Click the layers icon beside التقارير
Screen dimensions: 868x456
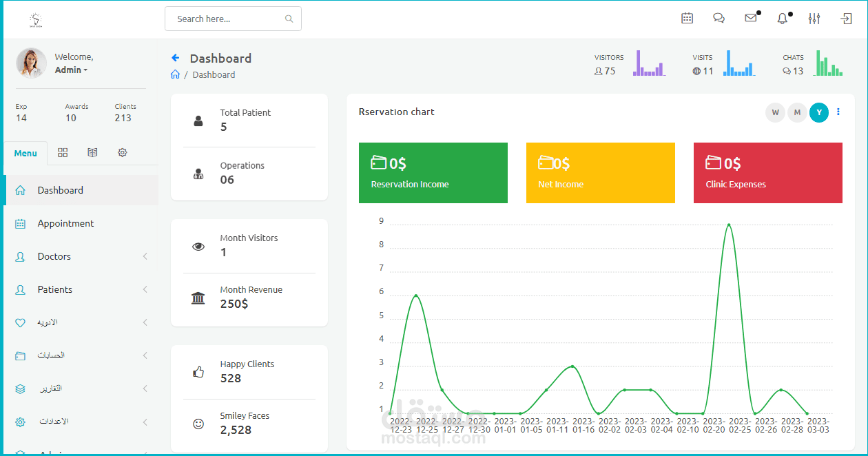pyautogui.click(x=20, y=388)
